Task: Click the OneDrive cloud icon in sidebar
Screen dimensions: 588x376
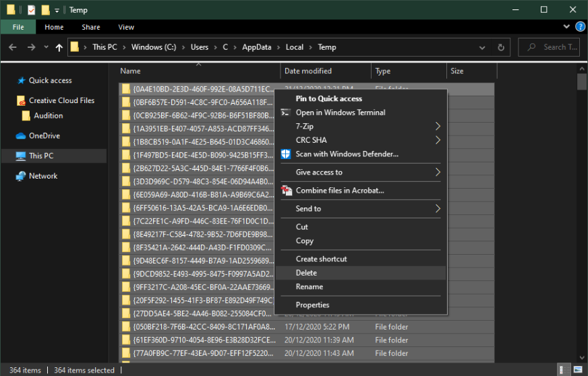Action: 21,135
